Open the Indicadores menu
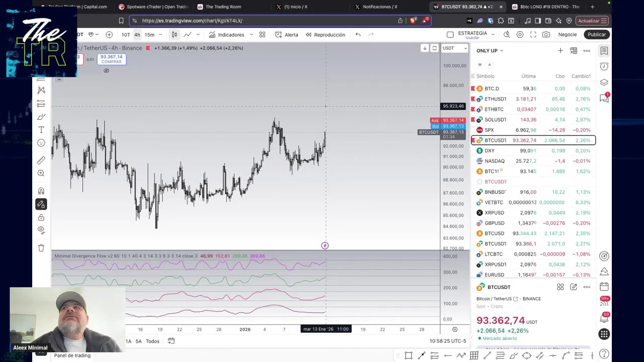 pyautogui.click(x=226, y=35)
